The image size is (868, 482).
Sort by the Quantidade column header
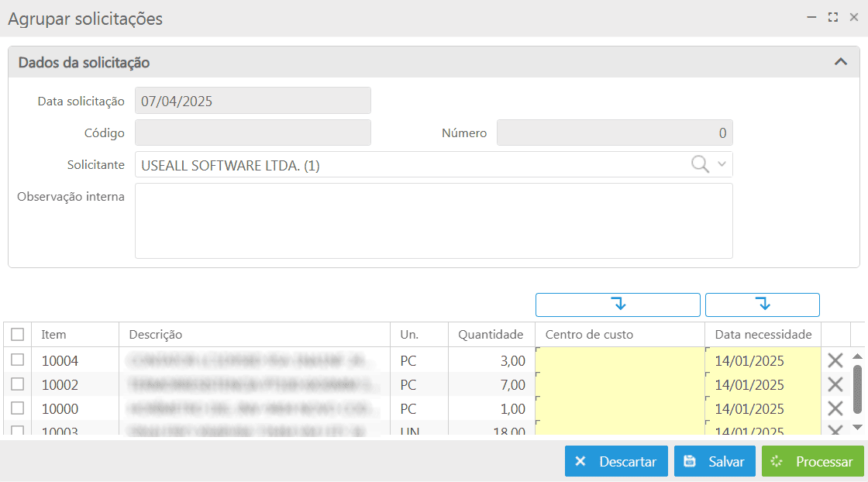click(491, 335)
